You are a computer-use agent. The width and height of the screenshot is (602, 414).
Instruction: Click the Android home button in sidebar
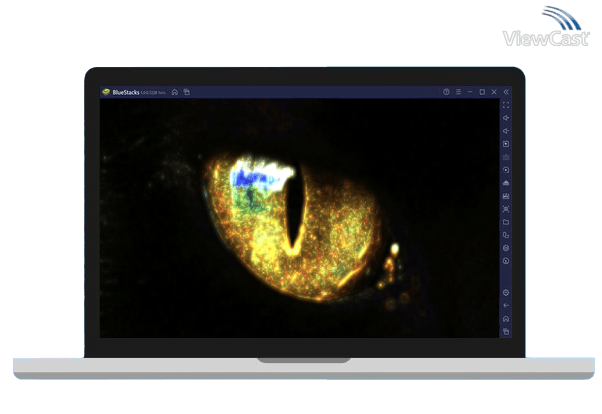pos(506,319)
